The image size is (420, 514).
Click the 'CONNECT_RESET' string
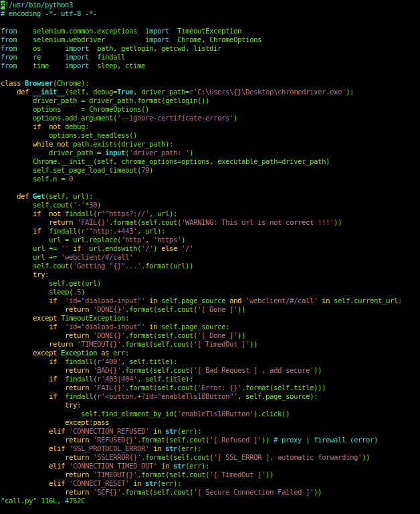coord(99,483)
